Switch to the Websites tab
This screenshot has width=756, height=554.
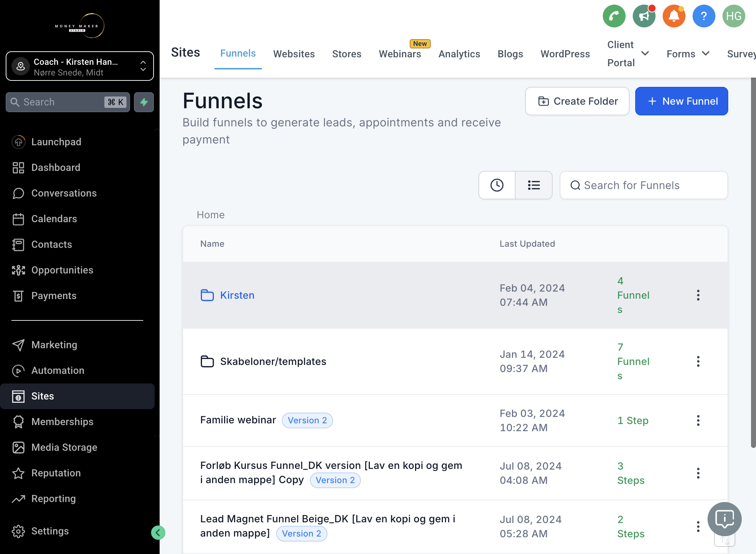[294, 54]
